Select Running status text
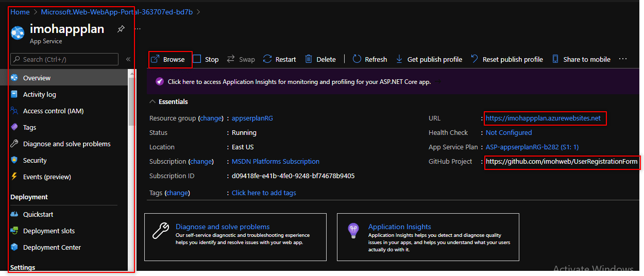 (x=244, y=132)
